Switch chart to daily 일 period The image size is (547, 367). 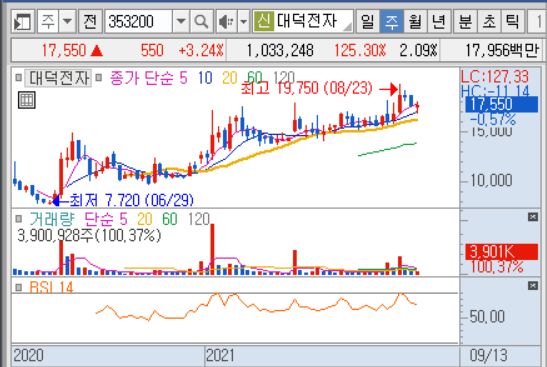tap(368, 22)
